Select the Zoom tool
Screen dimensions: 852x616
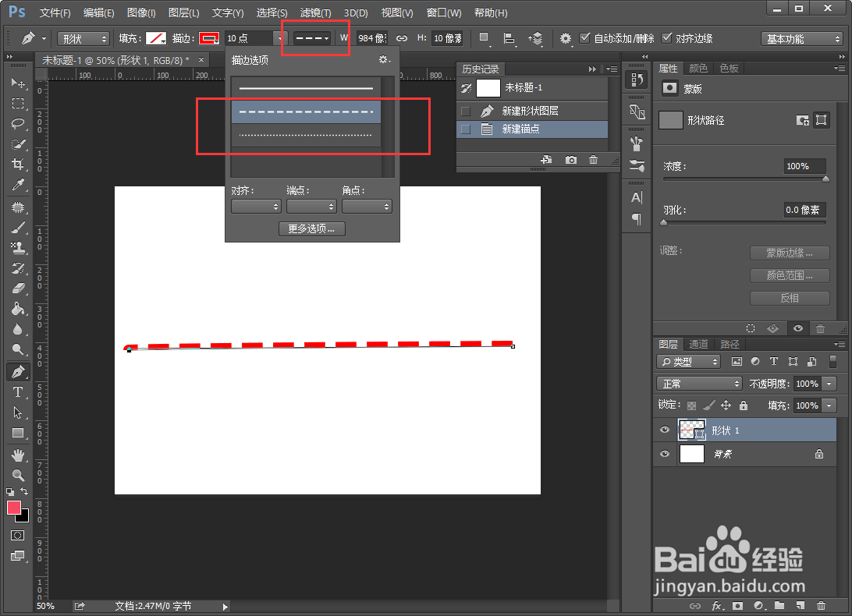click(x=18, y=476)
